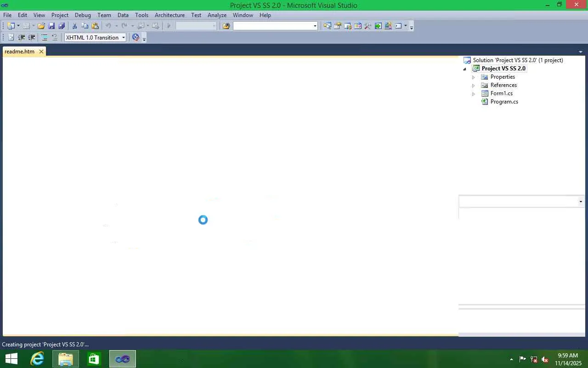Open the document tab list dropdown arrow
The height and width of the screenshot is (368, 588).
[581, 52]
